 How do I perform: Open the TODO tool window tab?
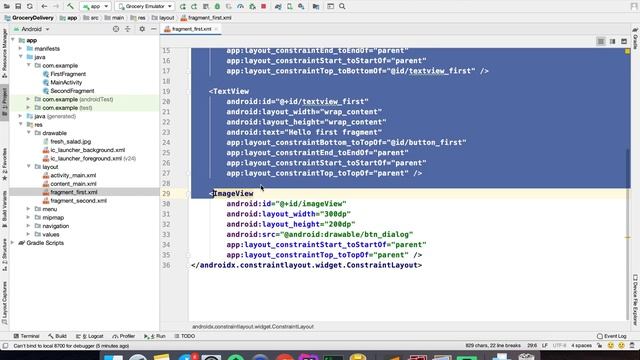coord(185,336)
